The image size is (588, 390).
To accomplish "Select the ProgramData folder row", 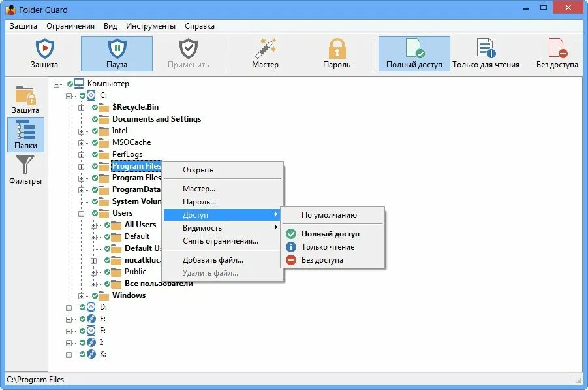I will [x=136, y=189].
